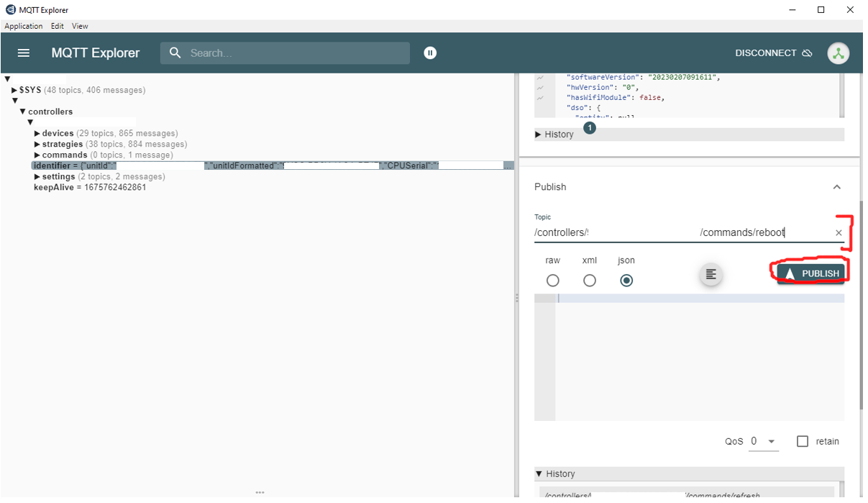
Task: Collapse the Publish panel chevron
Action: 836,187
